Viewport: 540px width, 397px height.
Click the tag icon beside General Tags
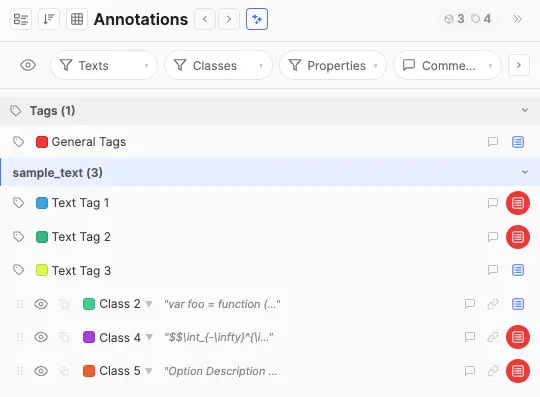coord(18,142)
